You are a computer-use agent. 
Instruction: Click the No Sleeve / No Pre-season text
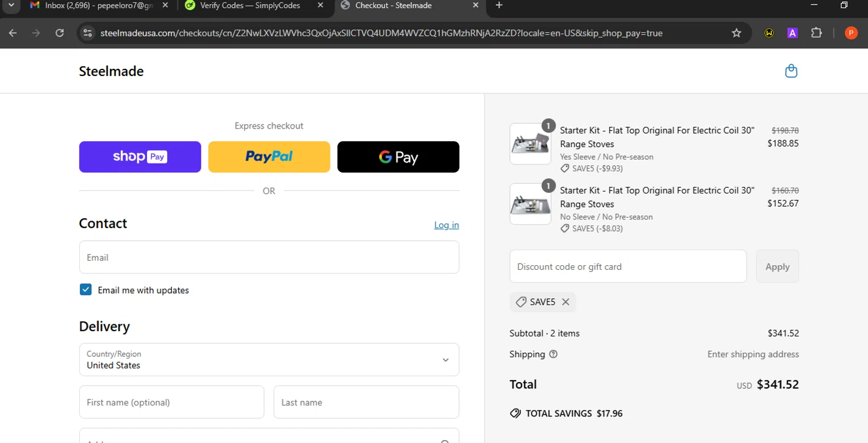click(x=606, y=217)
